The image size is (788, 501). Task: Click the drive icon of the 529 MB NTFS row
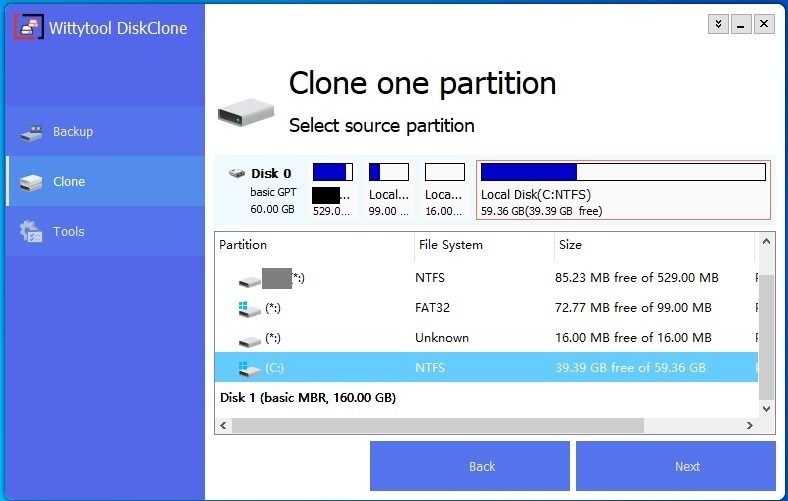249,281
